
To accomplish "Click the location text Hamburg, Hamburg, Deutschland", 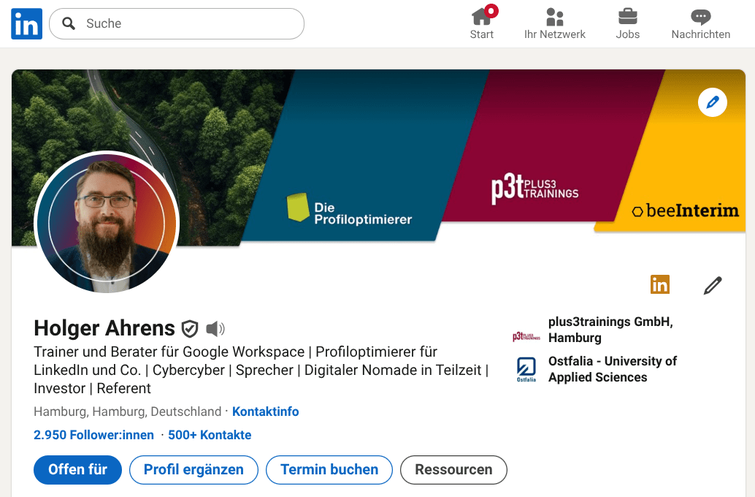I will [128, 412].
